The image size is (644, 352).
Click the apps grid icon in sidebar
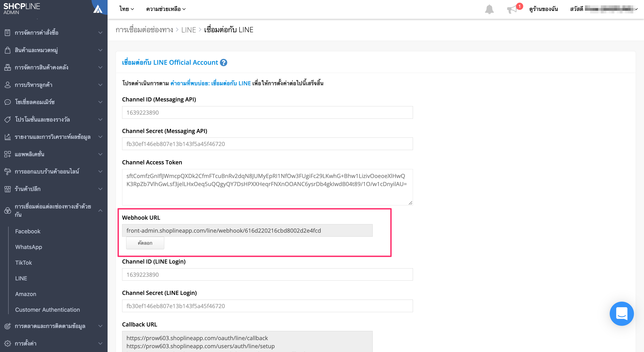7,154
